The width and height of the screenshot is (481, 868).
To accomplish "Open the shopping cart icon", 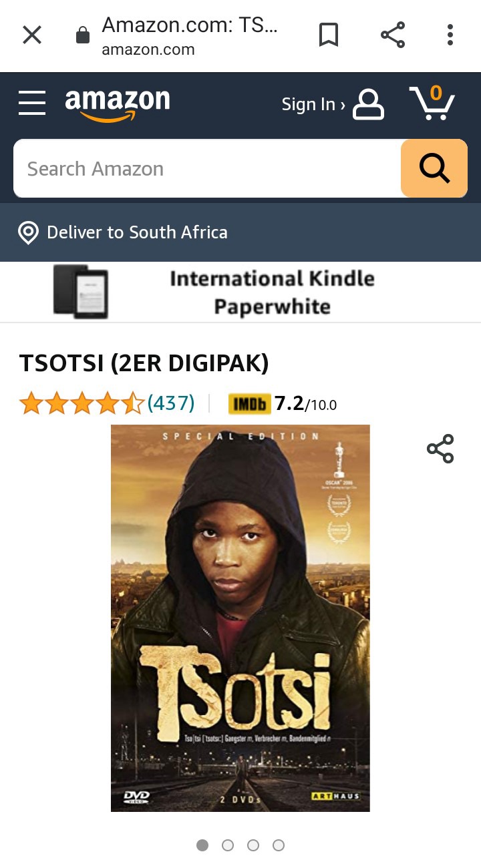I will 432,103.
